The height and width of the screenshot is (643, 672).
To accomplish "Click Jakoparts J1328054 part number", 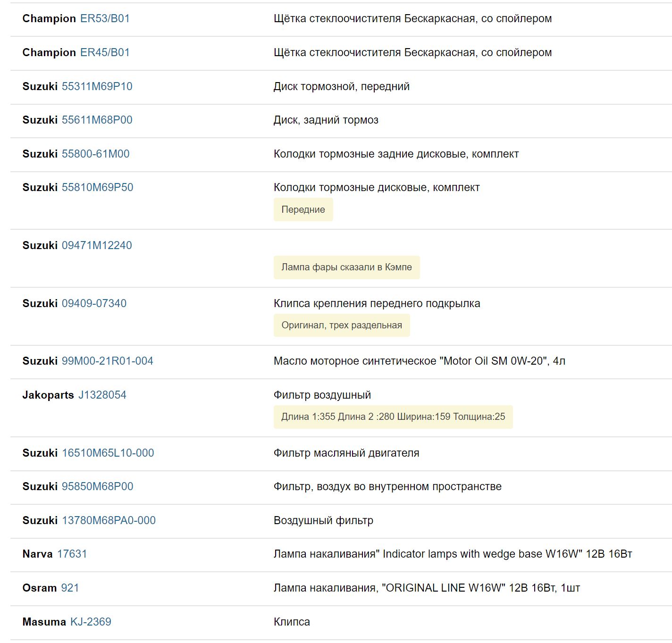I will click(102, 395).
